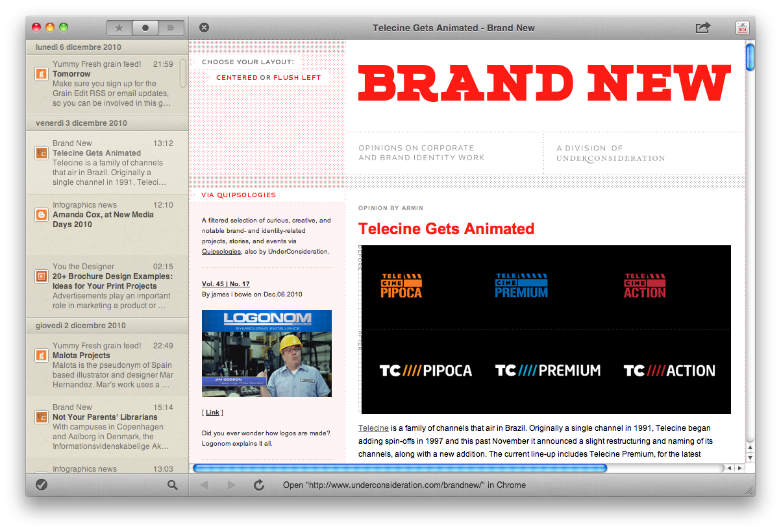
Task: Click the grain edit feed icon beside Tomorrow
Action: tap(41, 74)
